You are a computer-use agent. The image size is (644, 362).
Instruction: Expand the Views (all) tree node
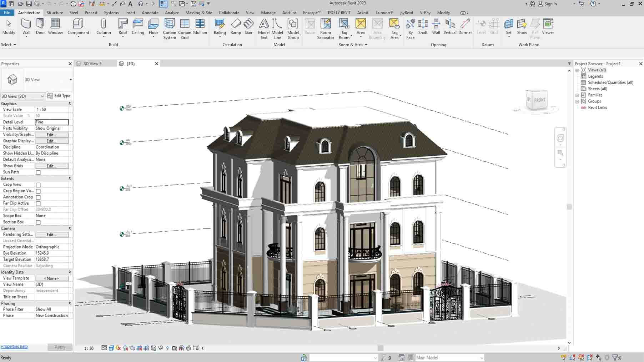(x=577, y=70)
